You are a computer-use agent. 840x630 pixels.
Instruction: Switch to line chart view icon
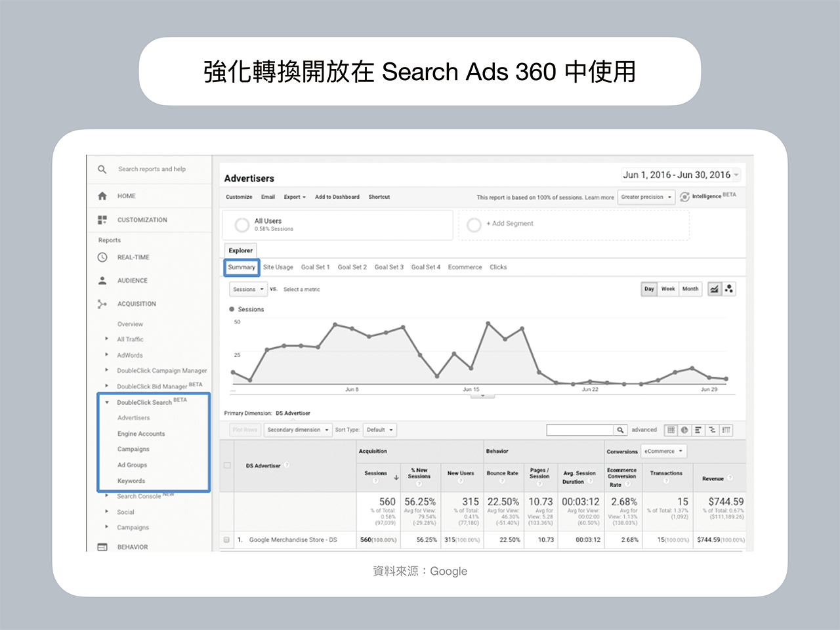[715, 289]
